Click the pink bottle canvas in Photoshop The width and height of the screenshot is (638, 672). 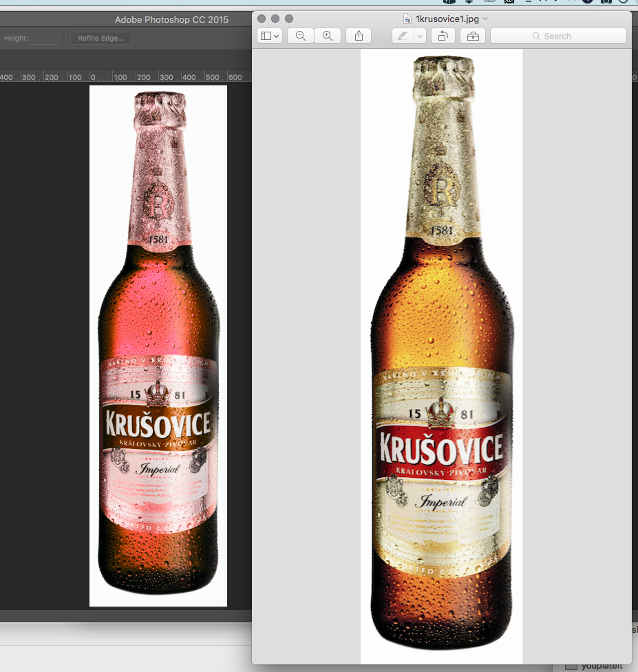click(158, 346)
